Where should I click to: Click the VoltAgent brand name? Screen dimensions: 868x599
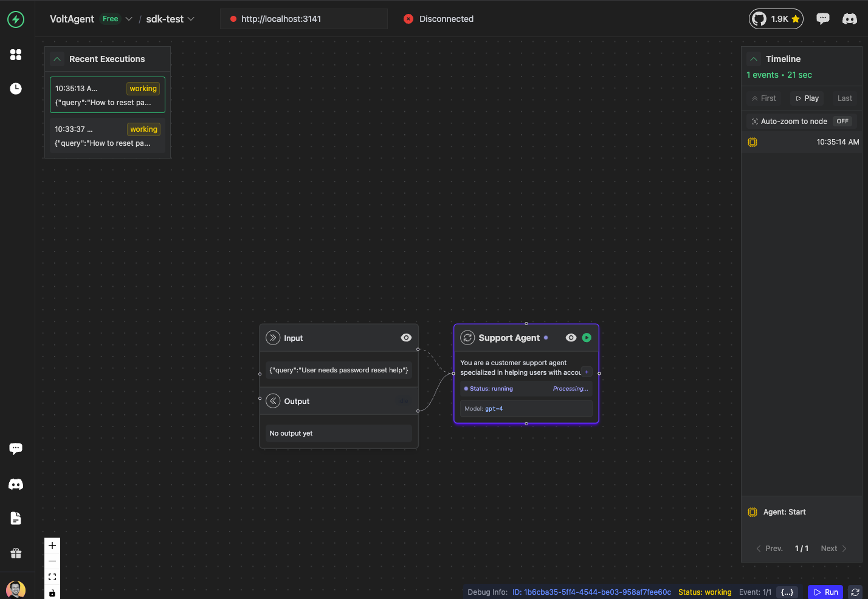pyautogui.click(x=72, y=19)
